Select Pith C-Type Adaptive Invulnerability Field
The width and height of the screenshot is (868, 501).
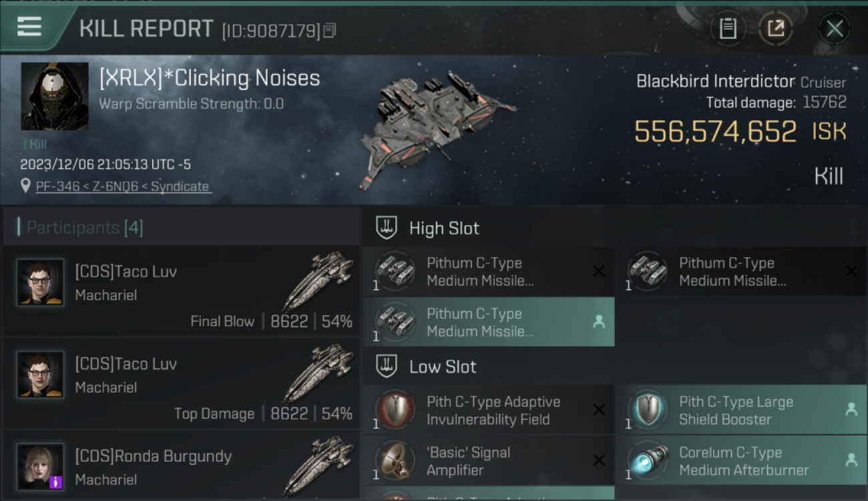pos(493,410)
